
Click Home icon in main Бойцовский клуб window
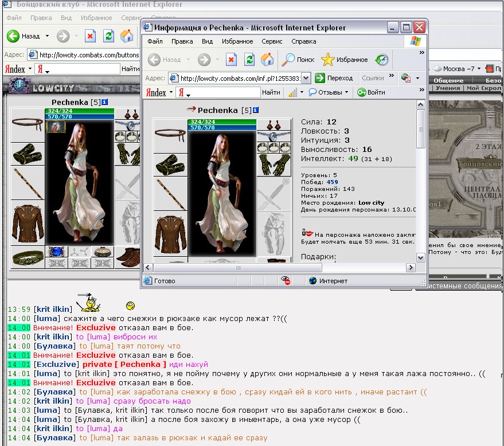point(127,36)
